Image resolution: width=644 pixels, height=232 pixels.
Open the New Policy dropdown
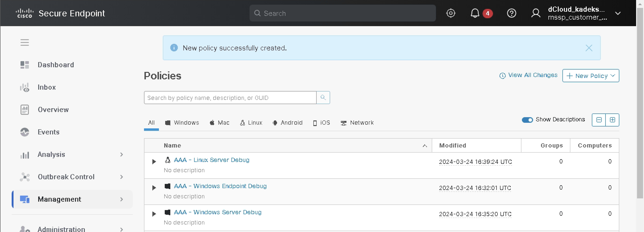590,76
